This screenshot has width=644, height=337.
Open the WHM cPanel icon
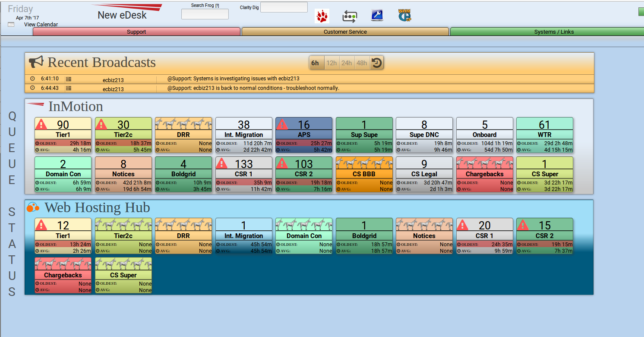click(404, 16)
